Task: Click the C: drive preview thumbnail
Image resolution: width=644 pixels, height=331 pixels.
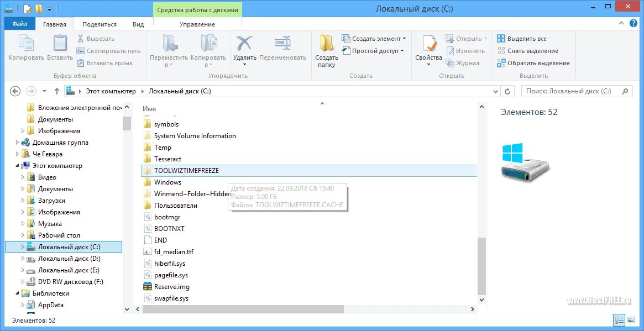Action: pyautogui.click(x=525, y=162)
